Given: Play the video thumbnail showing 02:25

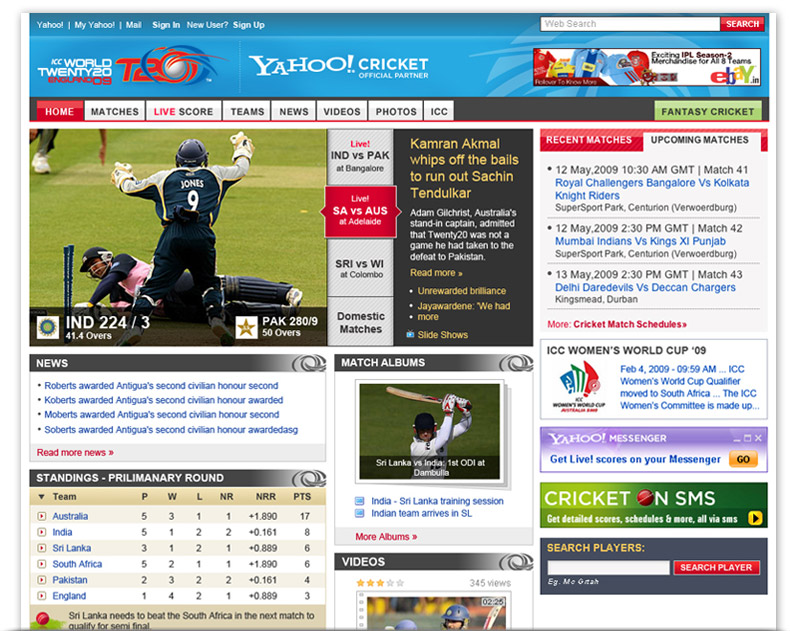Looking at the screenshot, I should [436, 612].
